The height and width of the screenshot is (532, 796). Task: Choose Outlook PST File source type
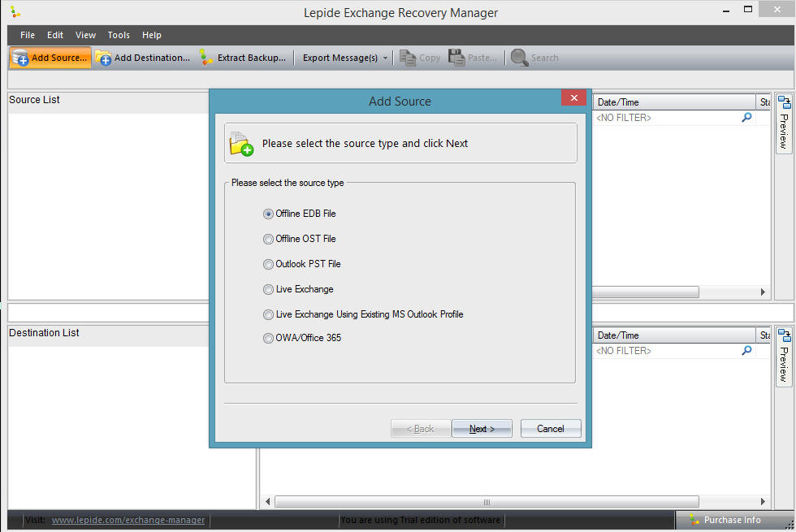tap(302, 264)
